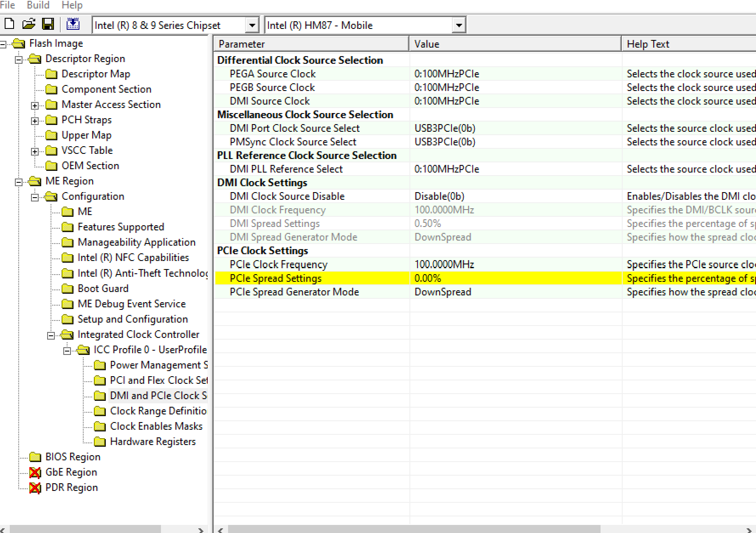Select the Component Section folder icon
The height and width of the screenshot is (533, 756).
(51, 90)
